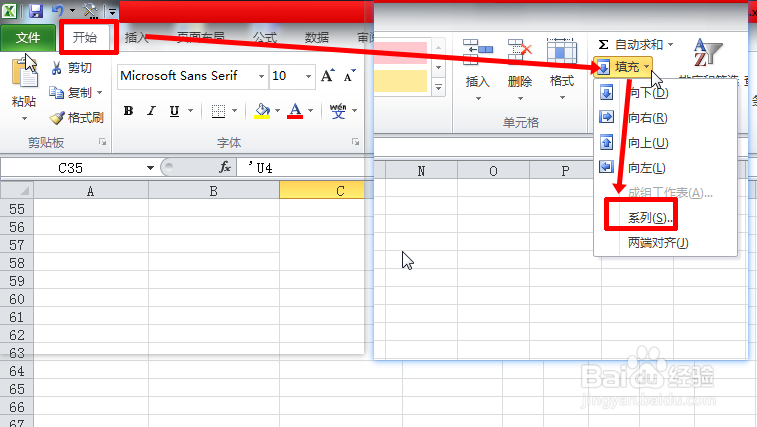The image size is (757, 427).
Task: Open the Undo history dropdown arrow
Action: coord(72,11)
